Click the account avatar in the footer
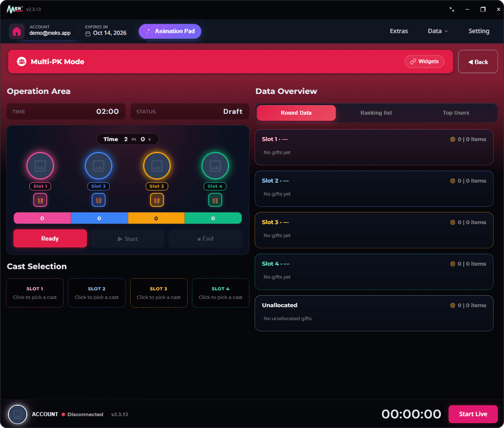Image resolution: width=504 pixels, height=428 pixels. 17,414
